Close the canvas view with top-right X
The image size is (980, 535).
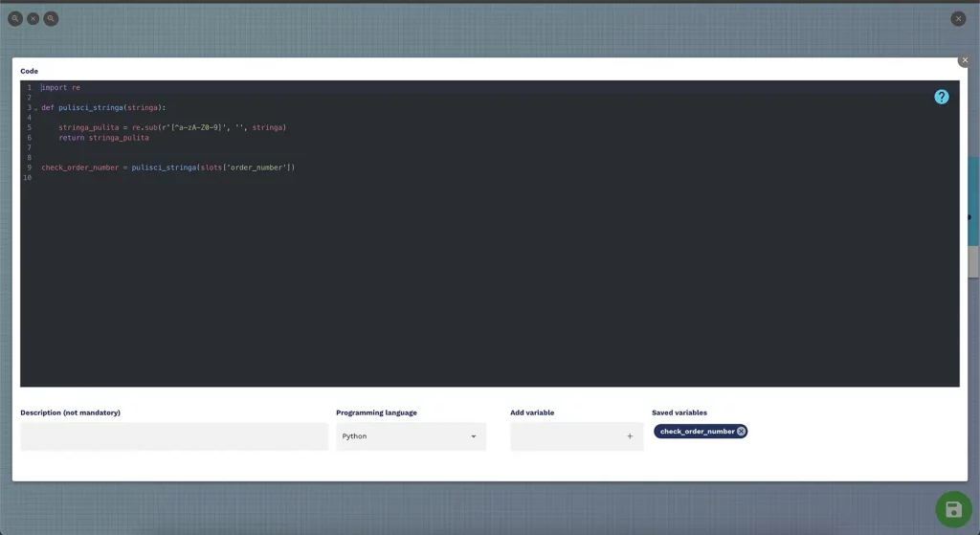coord(958,19)
